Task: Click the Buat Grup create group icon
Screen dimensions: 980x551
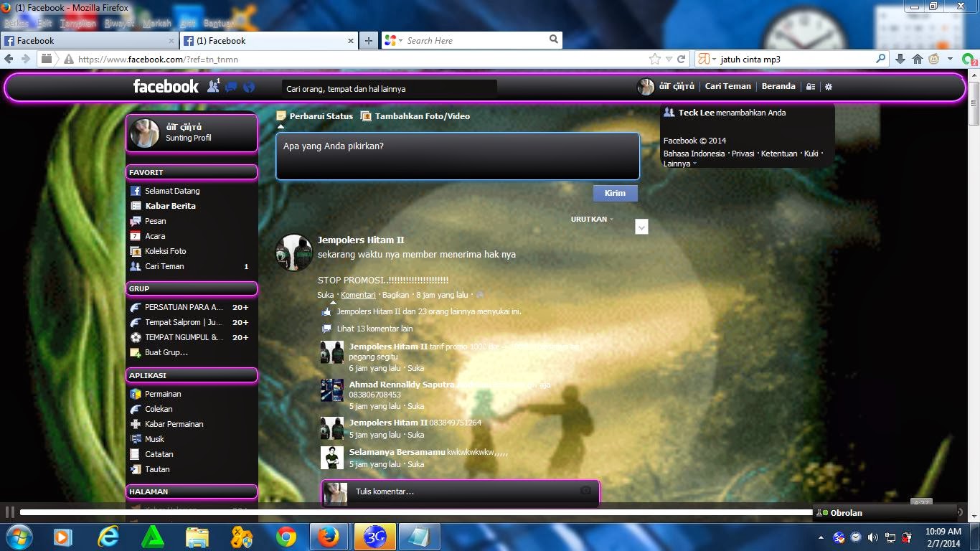Action: pyautogui.click(x=136, y=352)
